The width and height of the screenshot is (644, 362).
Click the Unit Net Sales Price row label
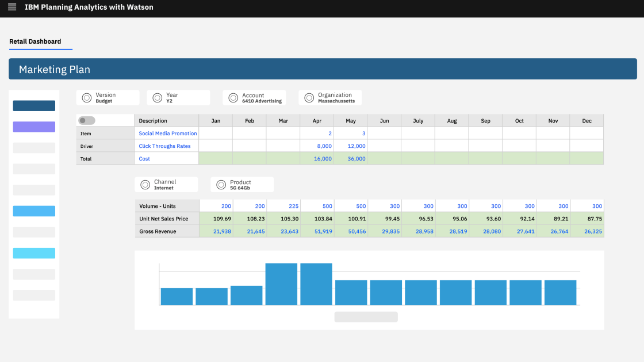click(167, 219)
